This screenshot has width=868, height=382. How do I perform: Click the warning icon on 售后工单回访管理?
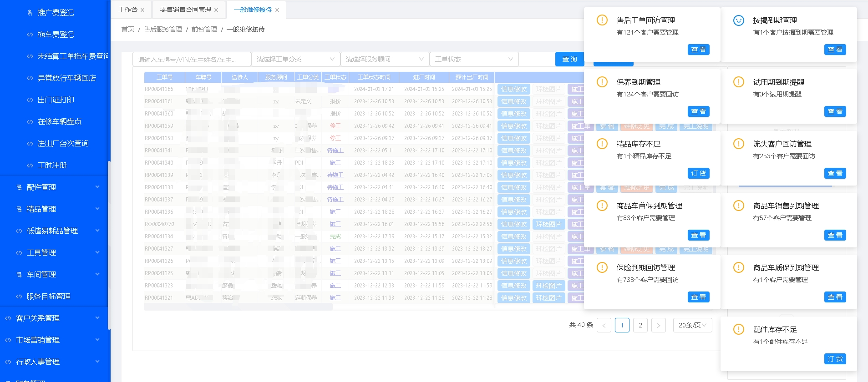pos(602,20)
